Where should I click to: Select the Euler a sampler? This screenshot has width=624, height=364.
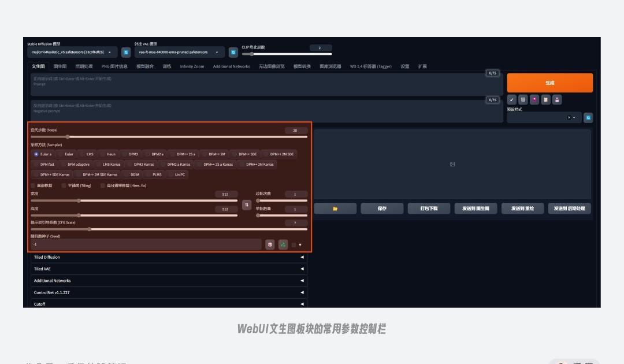coord(43,154)
